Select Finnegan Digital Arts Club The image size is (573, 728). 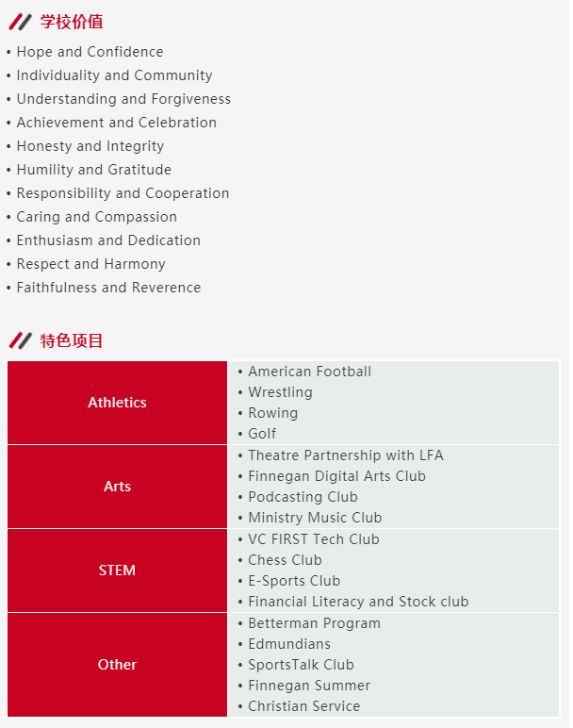click(336, 476)
